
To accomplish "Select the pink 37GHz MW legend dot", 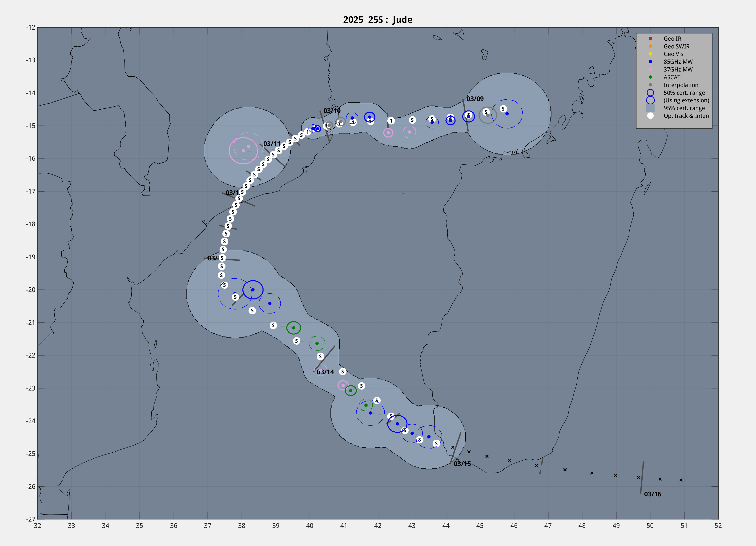I will click(650, 69).
